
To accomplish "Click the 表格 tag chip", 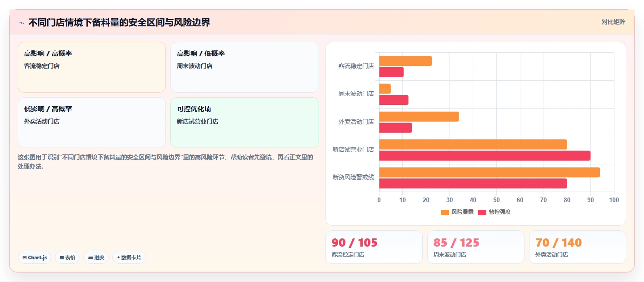I will [67, 257].
